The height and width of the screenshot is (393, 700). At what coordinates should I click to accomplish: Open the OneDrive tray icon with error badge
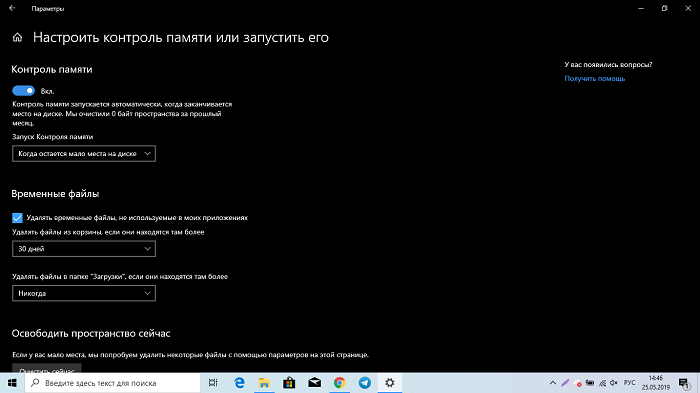coord(577,383)
